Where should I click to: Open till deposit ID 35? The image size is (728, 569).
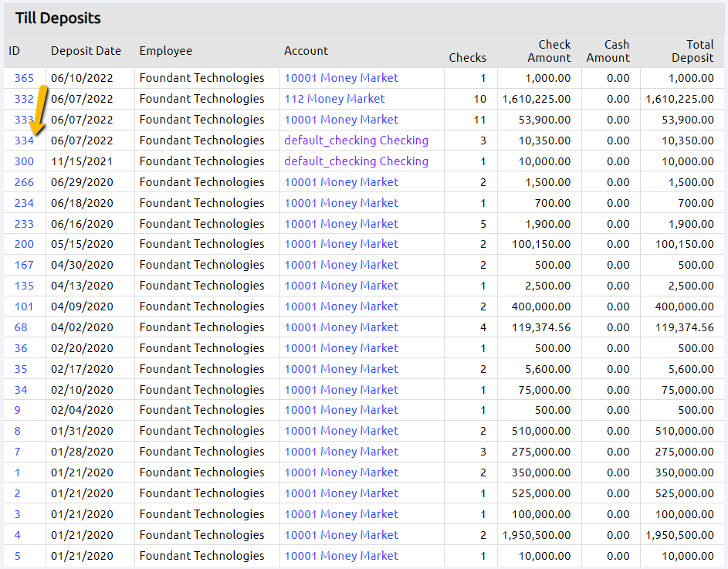21,369
